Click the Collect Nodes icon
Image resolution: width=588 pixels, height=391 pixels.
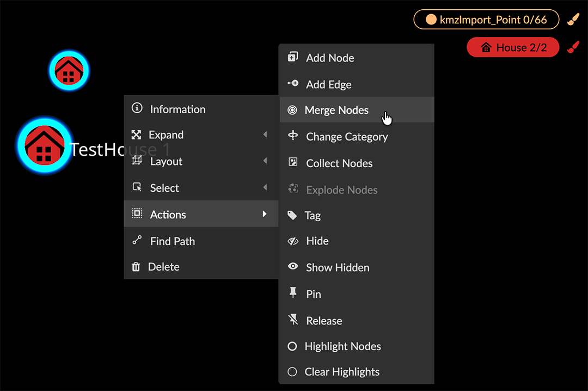(293, 162)
